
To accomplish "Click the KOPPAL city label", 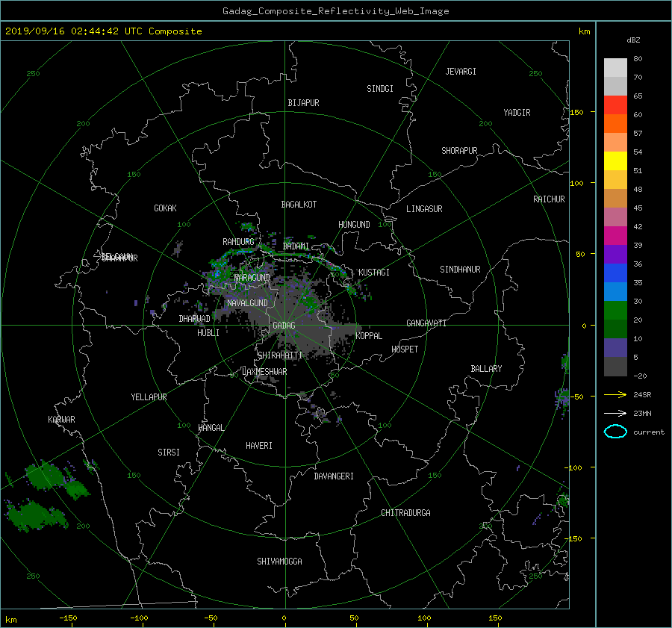I will tap(369, 336).
